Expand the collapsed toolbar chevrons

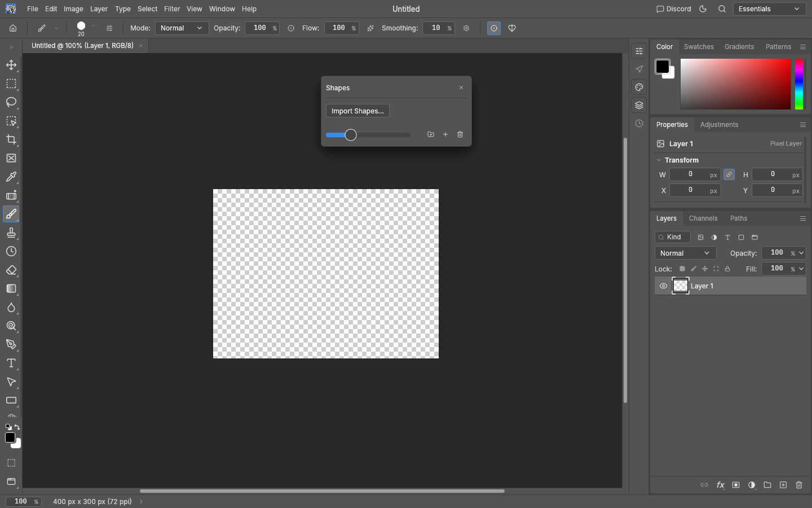pyautogui.click(x=11, y=47)
